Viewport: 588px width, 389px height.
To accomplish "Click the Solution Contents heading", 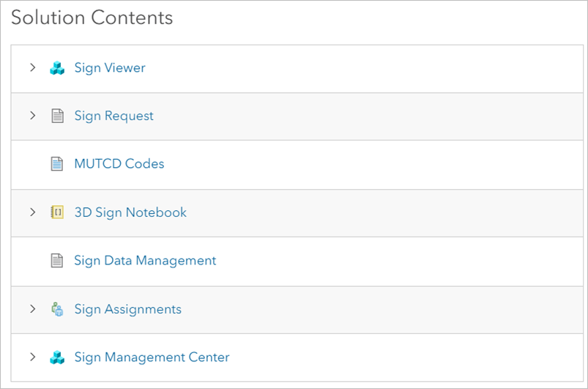I will click(x=92, y=18).
